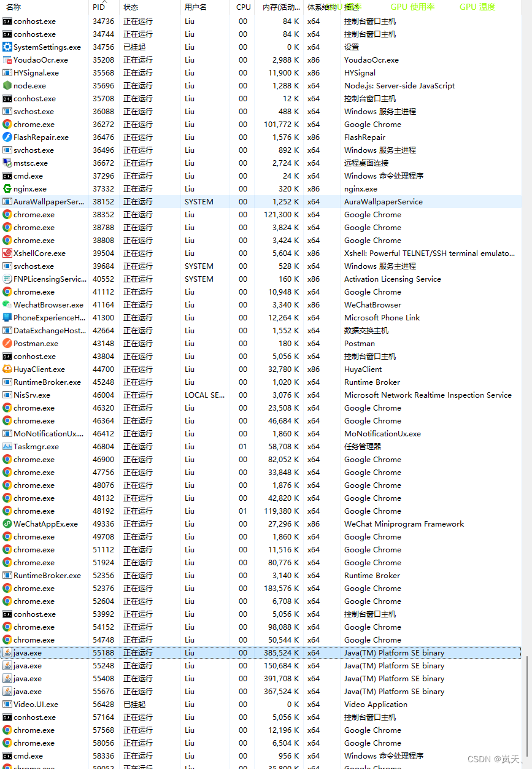Select cmd.exe row with PID 58336
Viewport: 532px width, 769px height.
[x=261, y=756]
